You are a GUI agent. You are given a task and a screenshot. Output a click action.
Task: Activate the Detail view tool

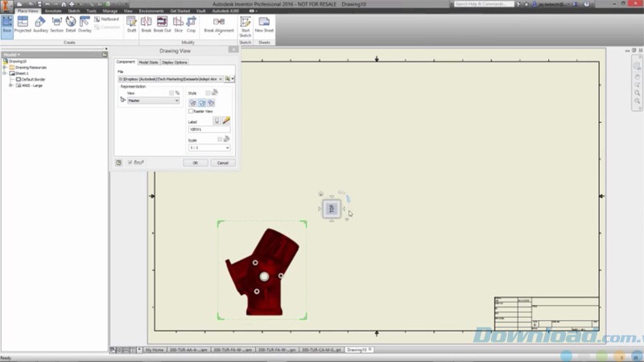(x=71, y=23)
